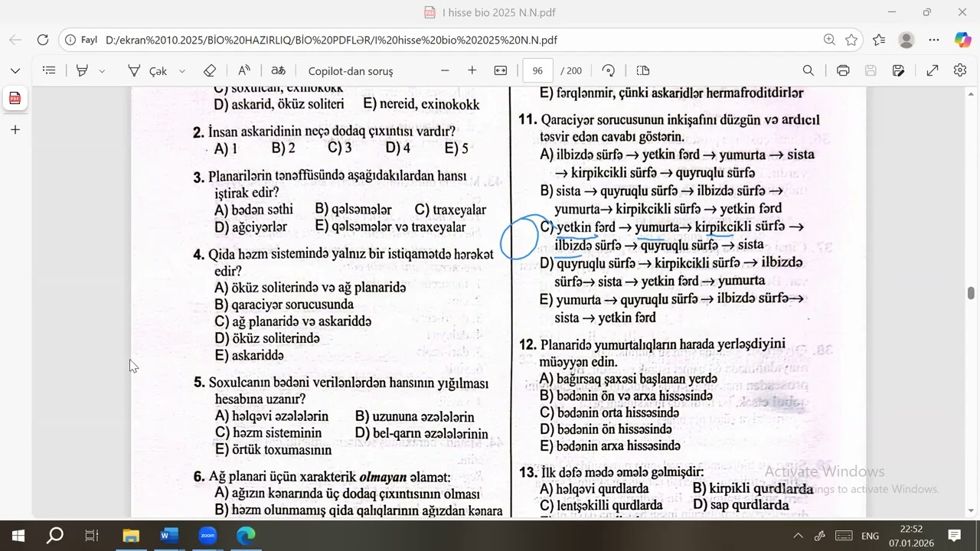Open the browser profile avatar
The image size is (980, 551).
906,40
